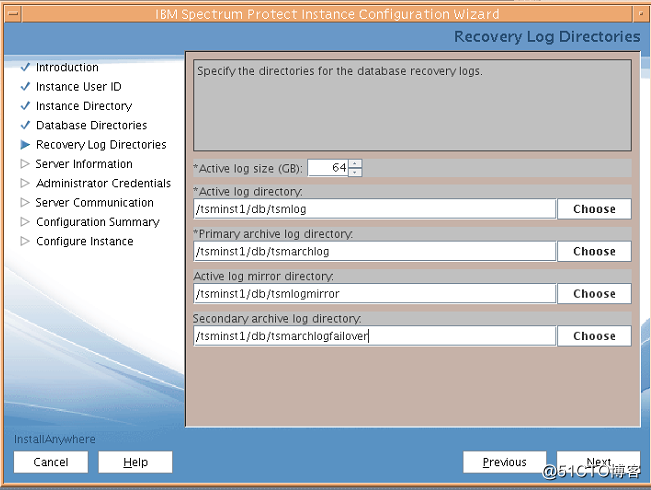Click the filled arrow beside Recovery Log Directories

[25, 145]
